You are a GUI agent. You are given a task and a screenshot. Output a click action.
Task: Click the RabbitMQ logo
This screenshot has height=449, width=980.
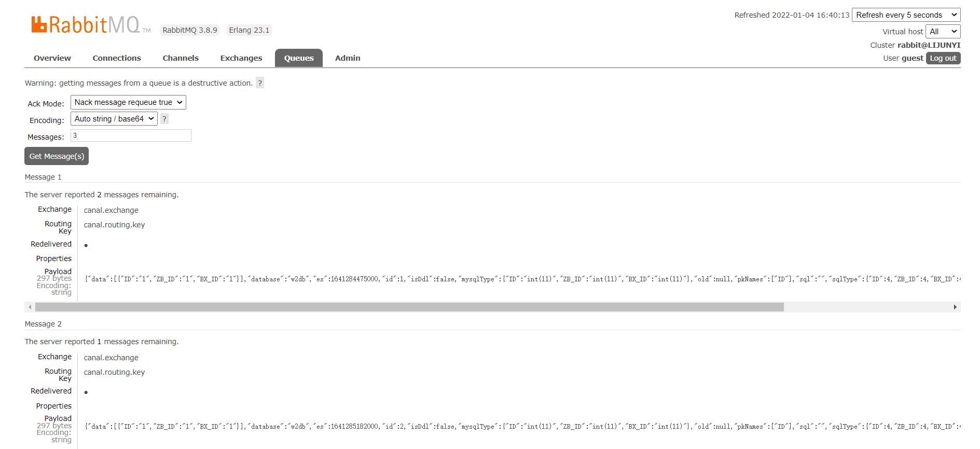86,25
